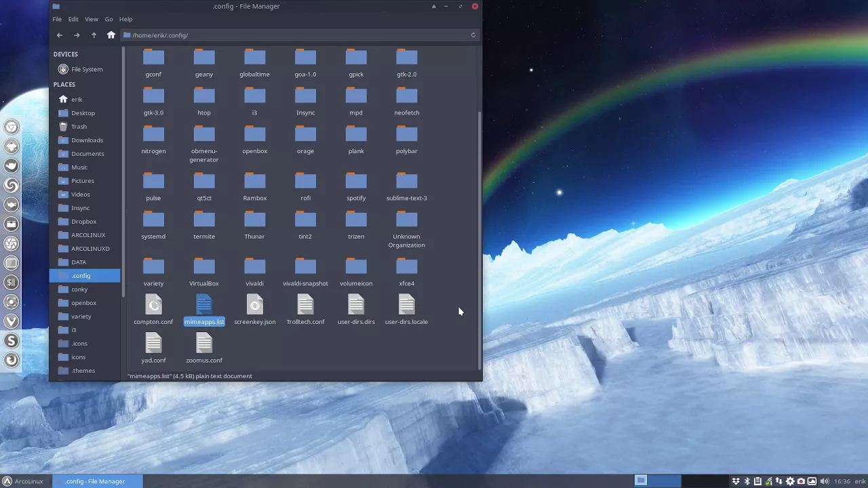Open the File menu
This screenshot has height=488, width=868.
click(57, 19)
